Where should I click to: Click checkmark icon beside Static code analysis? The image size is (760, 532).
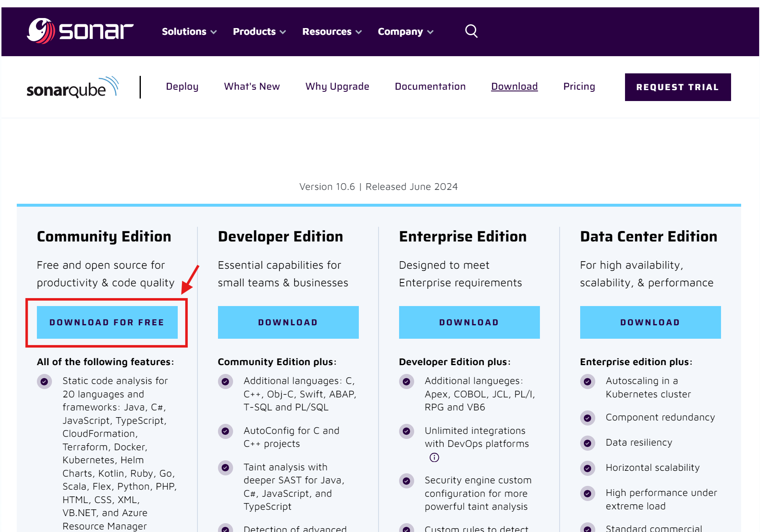[x=44, y=381]
